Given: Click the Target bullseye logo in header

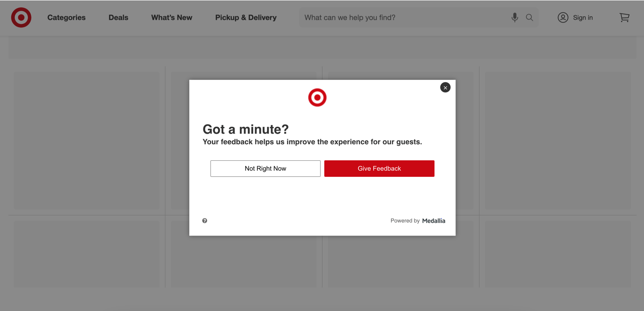Looking at the screenshot, I should [x=21, y=17].
